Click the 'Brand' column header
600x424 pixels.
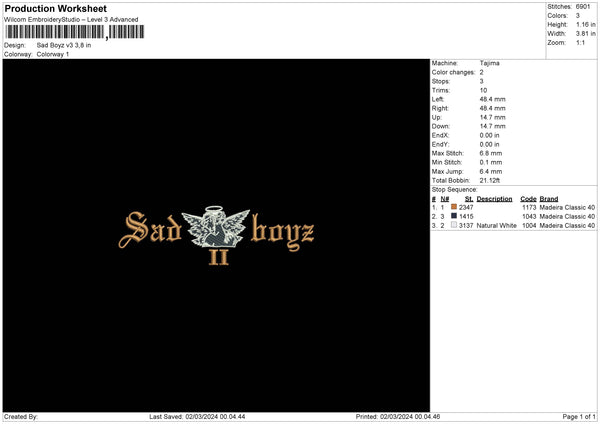[549, 199]
